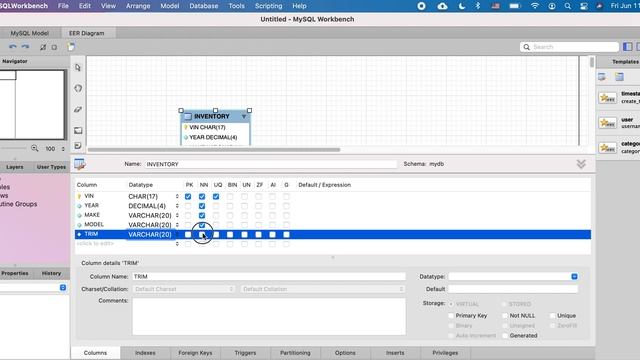The height and width of the screenshot is (360, 640).
Task: Switch to the Inserts tab
Action: (395, 353)
